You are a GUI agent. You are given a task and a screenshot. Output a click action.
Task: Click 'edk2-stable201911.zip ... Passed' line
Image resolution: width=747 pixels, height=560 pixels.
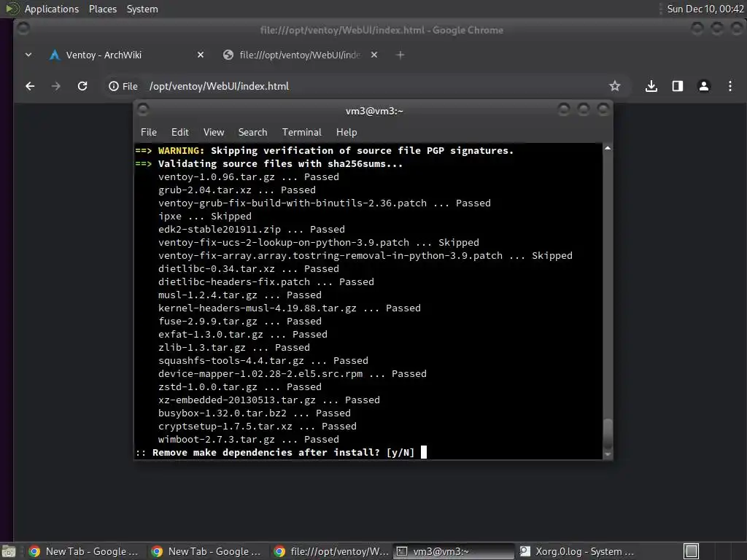click(x=252, y=230)
